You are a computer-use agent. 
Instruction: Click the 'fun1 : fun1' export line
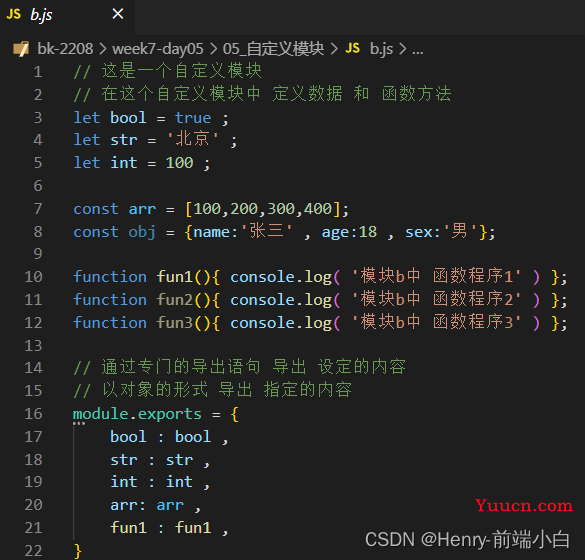click(x=169, y=528)
